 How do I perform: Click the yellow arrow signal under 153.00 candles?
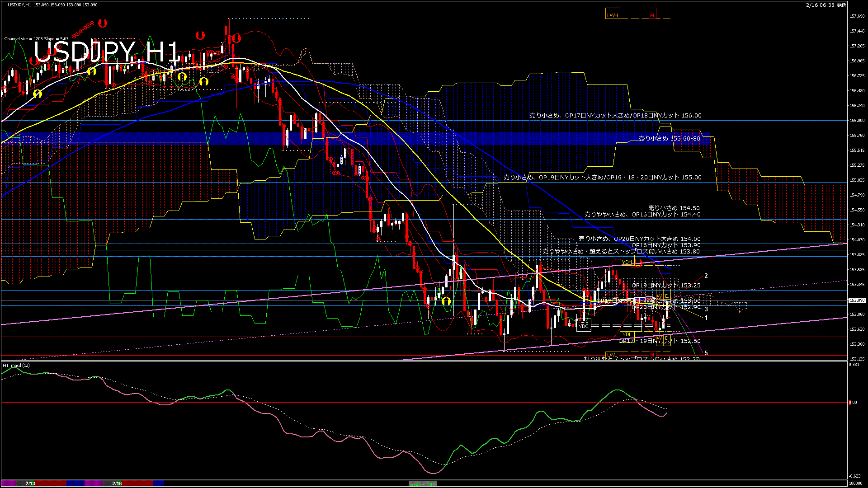[446, 301]
